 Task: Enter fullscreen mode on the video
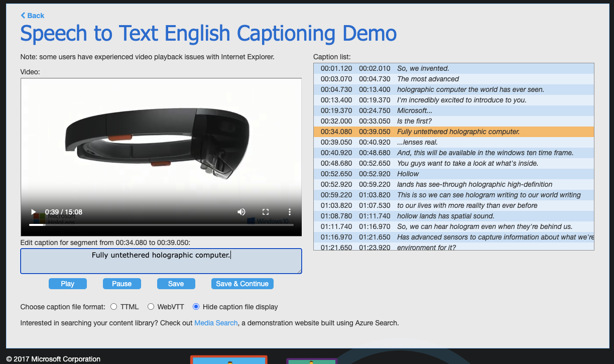pos(266,212)
